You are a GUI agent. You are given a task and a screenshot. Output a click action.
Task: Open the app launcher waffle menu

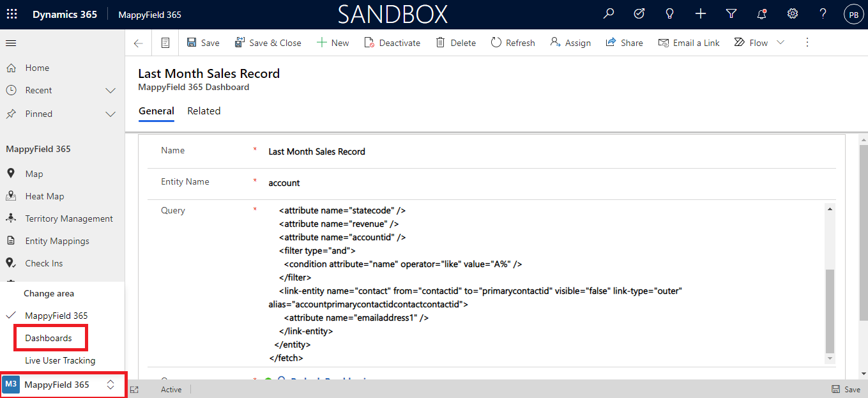click(12, 14)
